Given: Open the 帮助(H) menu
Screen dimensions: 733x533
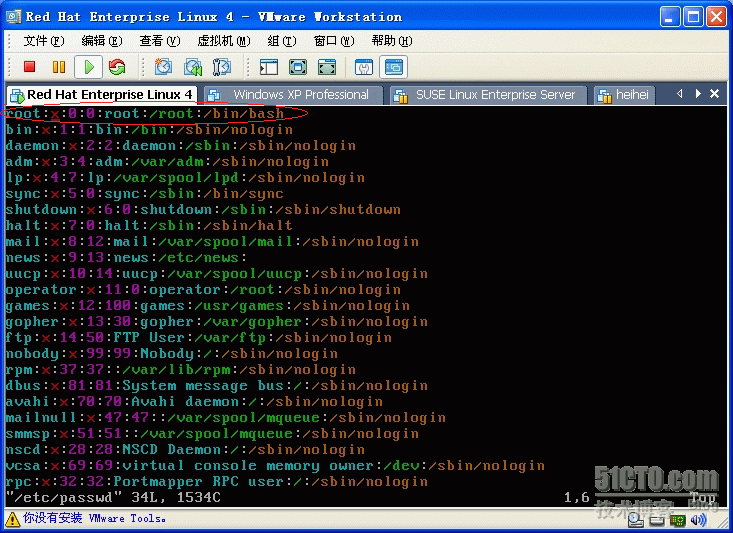Looking at the screenshot, I should pos(392,41).
